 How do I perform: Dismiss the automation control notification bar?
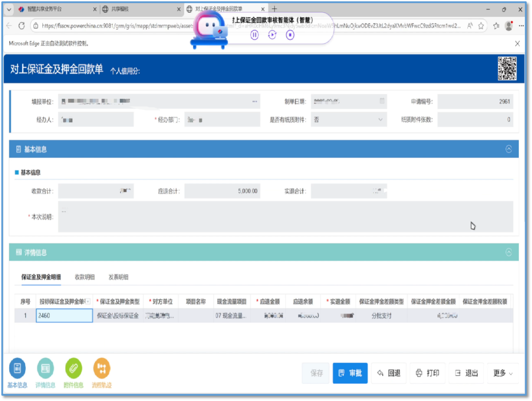click(x=517, y=43)
